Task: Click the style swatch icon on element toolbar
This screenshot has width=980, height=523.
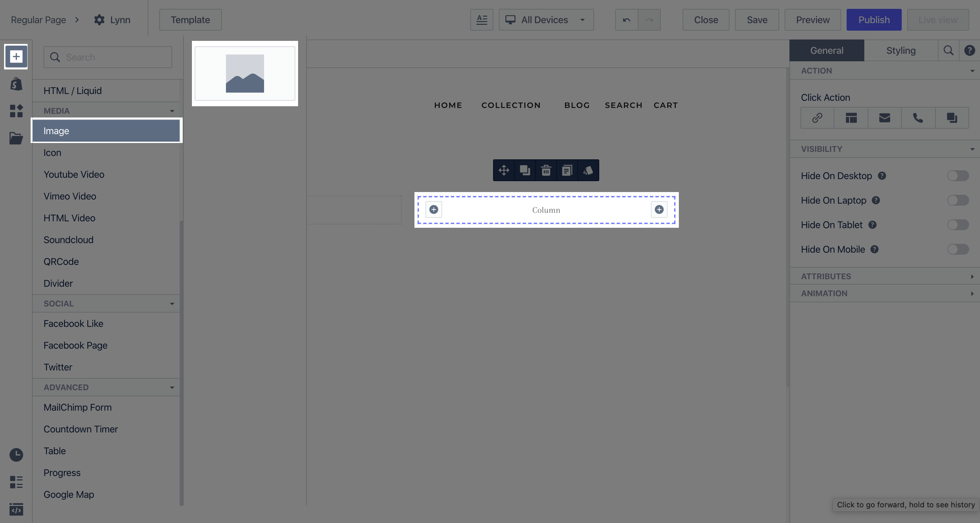Action: 588,170
